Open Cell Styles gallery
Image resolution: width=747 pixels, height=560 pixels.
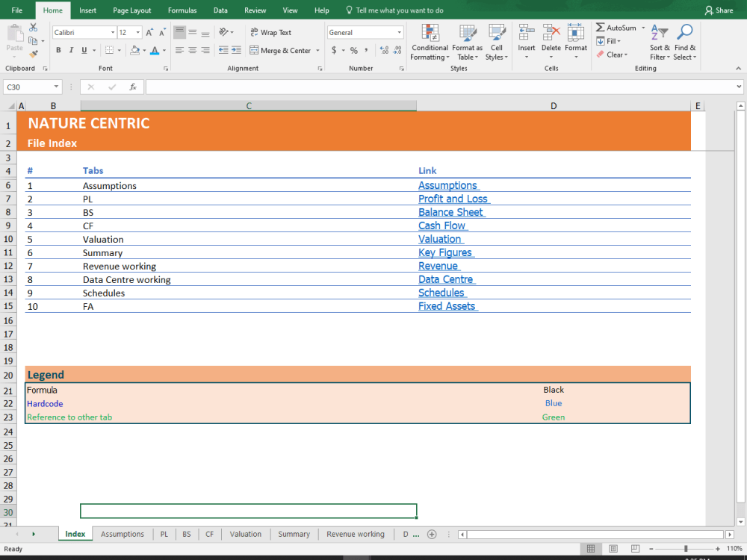pyautogui.click(x=497, y=43)
